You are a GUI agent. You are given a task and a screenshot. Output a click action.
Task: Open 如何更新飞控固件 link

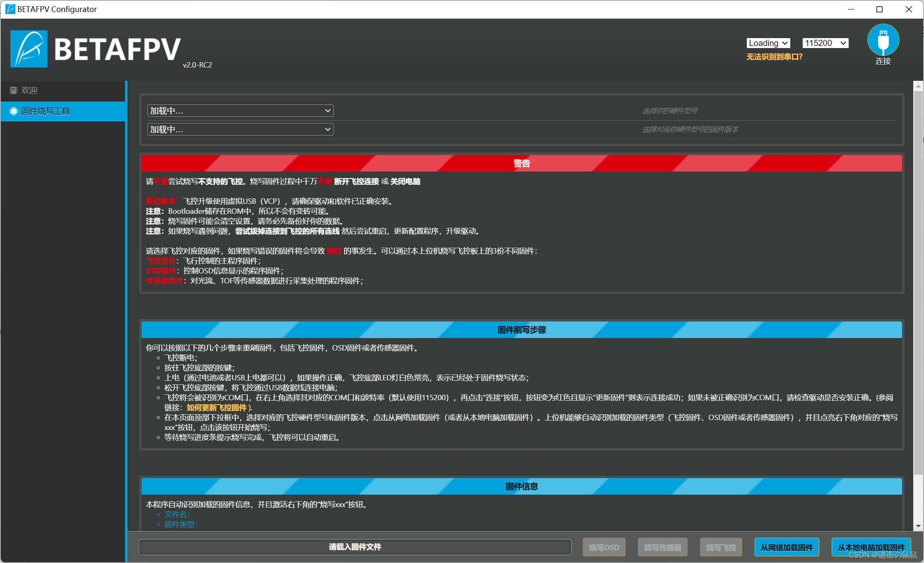(x=217, y=408)
